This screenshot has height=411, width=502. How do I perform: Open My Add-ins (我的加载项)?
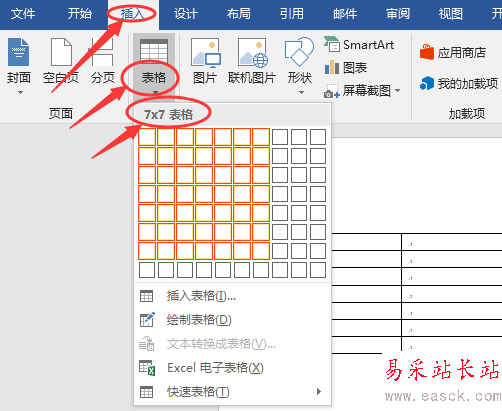[459, 83]
